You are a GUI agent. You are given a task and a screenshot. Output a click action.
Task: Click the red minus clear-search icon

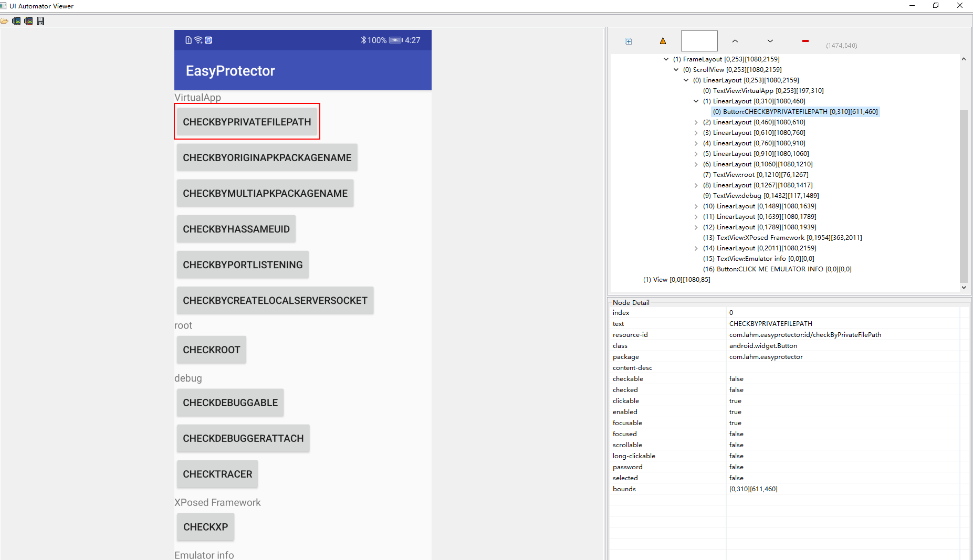click(805, 41)
